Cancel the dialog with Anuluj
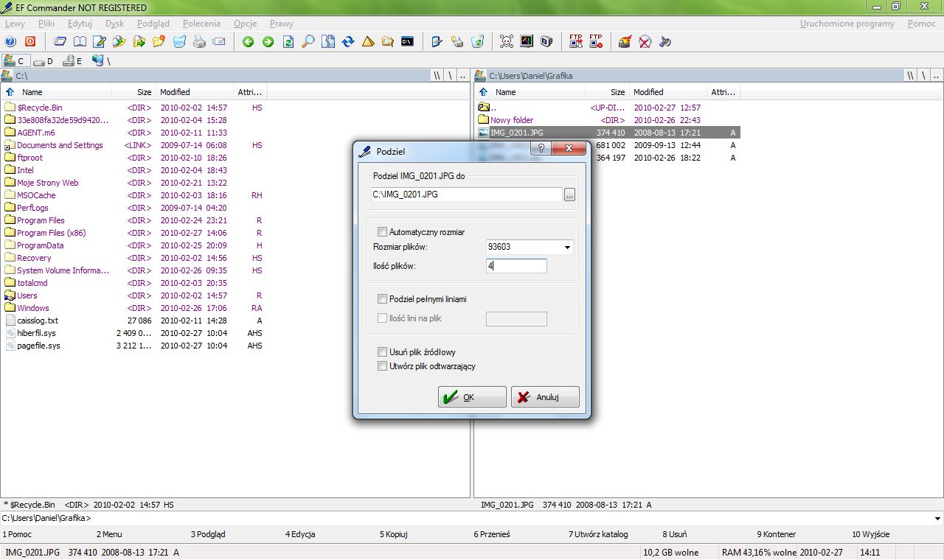 tap(545, 397)
